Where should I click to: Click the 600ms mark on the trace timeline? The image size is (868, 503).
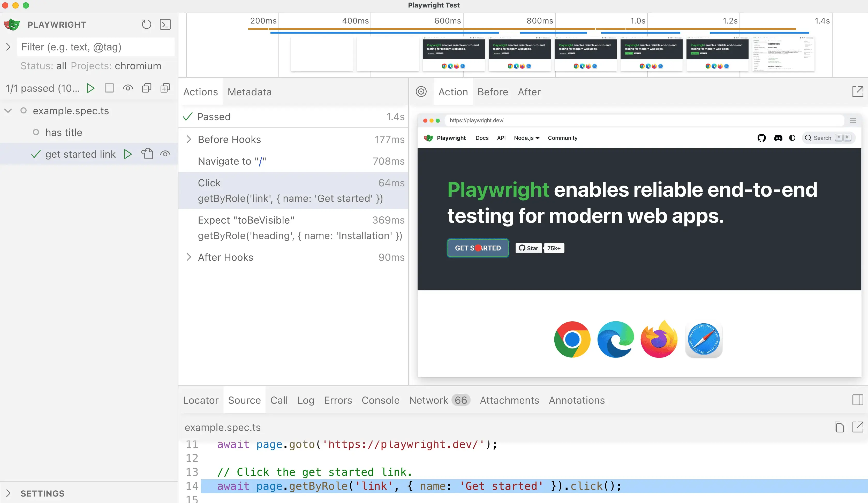point(447,21)
